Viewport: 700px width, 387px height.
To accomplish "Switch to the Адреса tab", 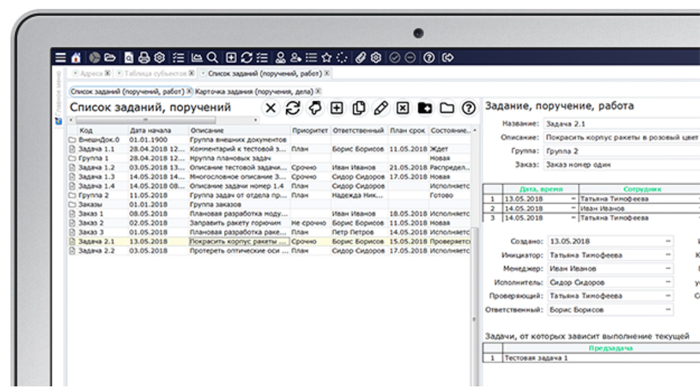I will click(91, 73).
